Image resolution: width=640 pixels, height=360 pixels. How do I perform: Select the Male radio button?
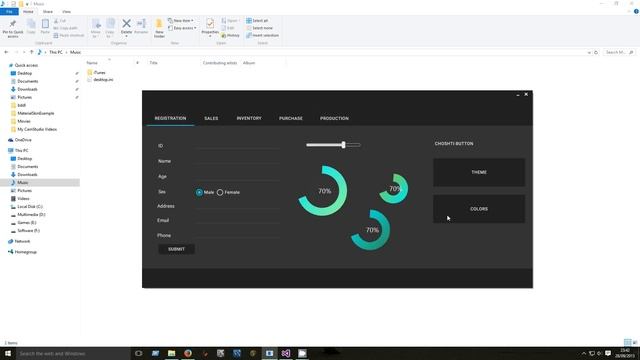point(199,192)
